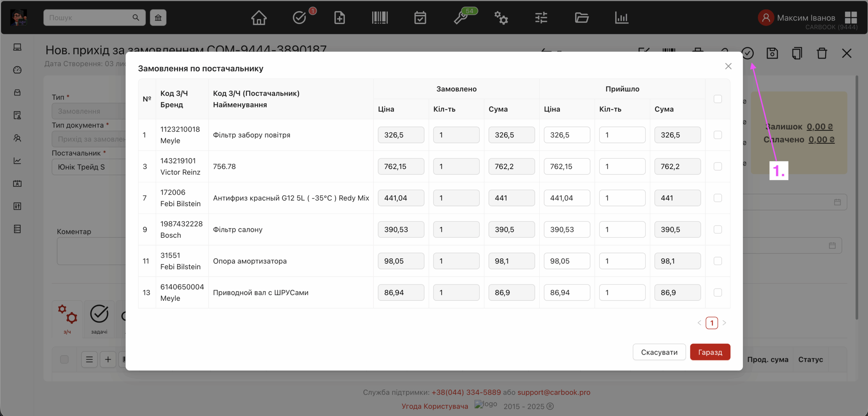Click the floppy disk save icon

(772, 53)
